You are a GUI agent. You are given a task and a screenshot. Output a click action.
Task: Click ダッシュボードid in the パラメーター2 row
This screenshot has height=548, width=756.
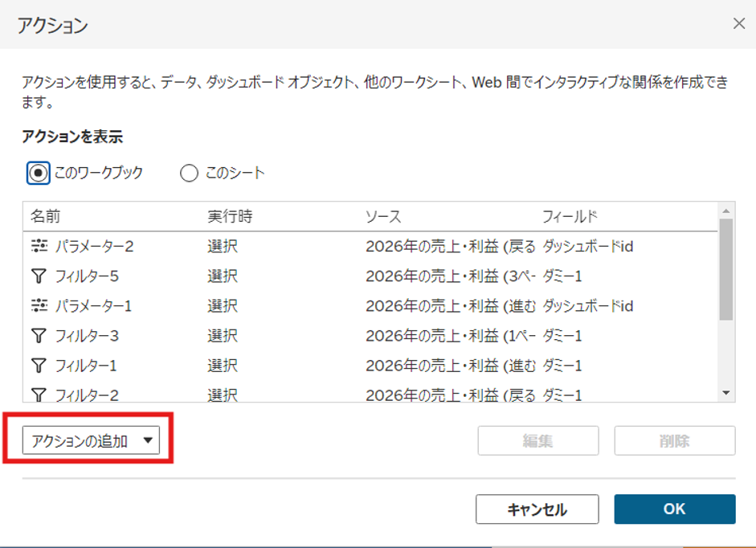pyautogui.click(x=588, y=246)
